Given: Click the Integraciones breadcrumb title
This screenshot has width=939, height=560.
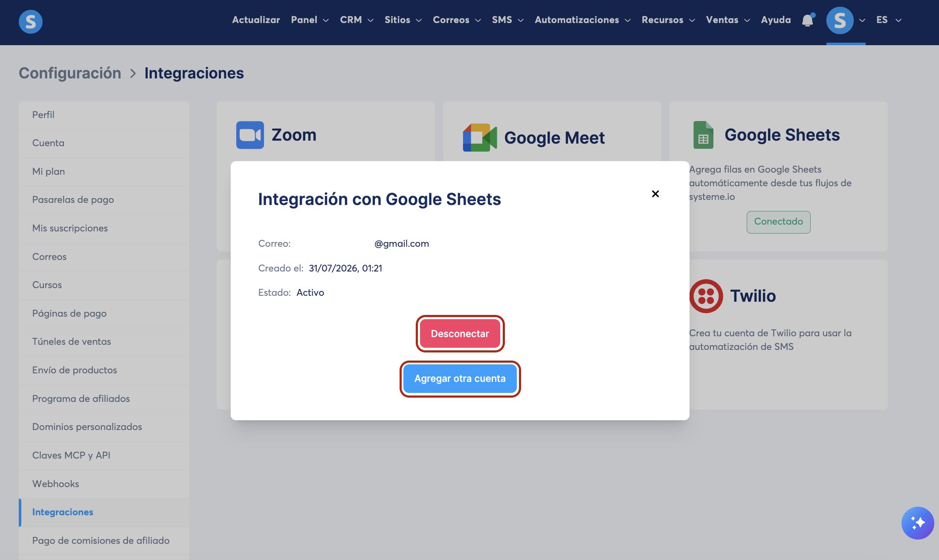Looking at the screenshot, I should 194,73.
